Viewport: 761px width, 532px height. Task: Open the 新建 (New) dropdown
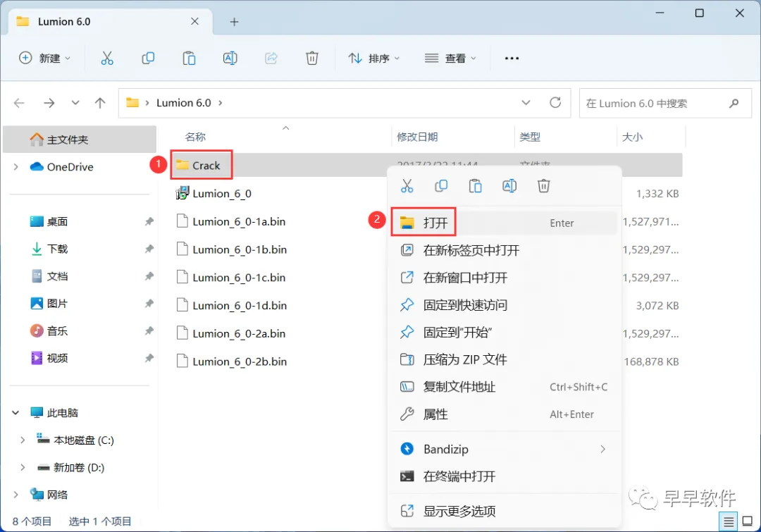click(x=44, y=58)
